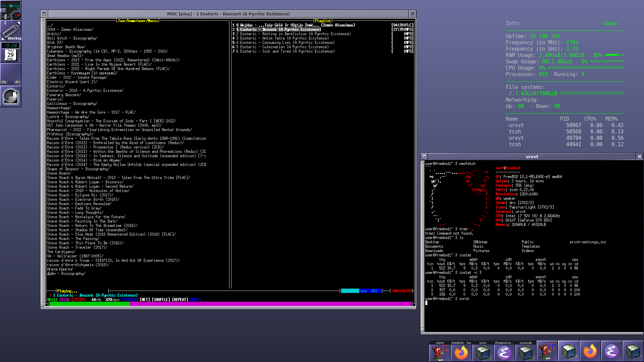Screen dimensions: 644x362
Task: Select the 'Playlist' panel header
Action: click(x=323, y=21)
